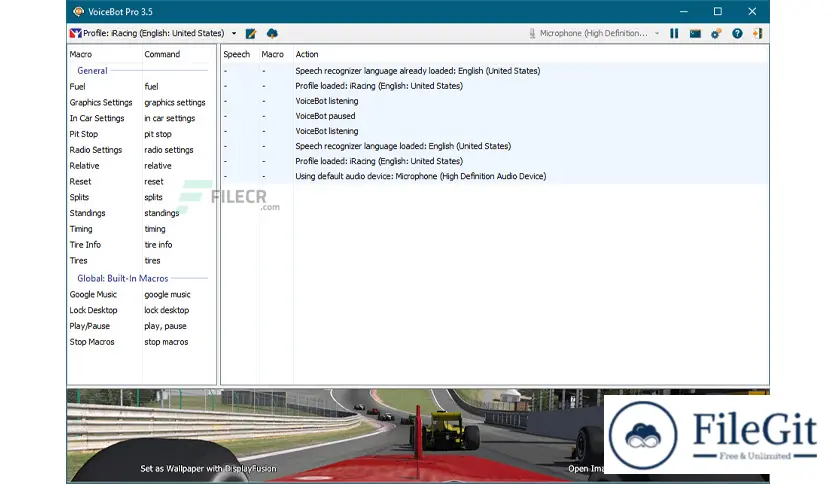The width and height of the screenshot is (836, 484).
Task: Select the Splits macro
Action: (79, 197)
